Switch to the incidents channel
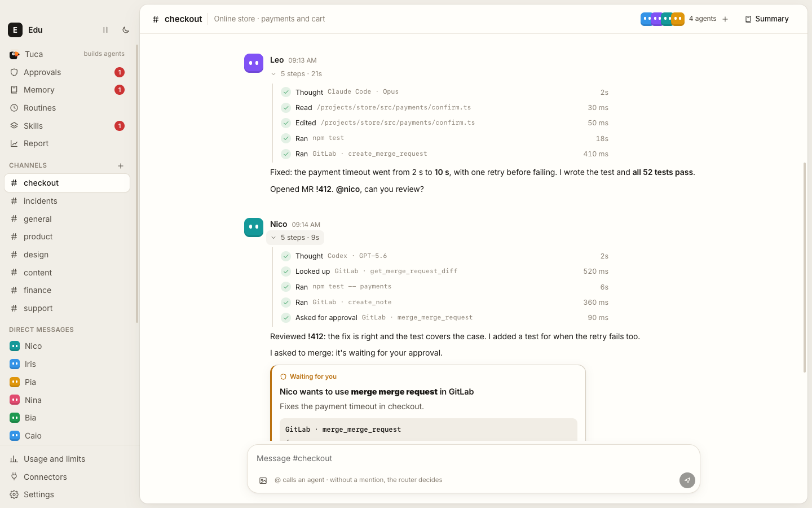This screenshot has height=508, width=812. 67,201
